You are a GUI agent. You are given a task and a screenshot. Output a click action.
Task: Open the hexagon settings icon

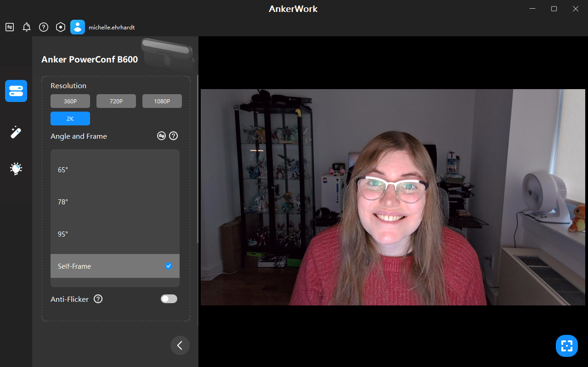pos(61,27)
